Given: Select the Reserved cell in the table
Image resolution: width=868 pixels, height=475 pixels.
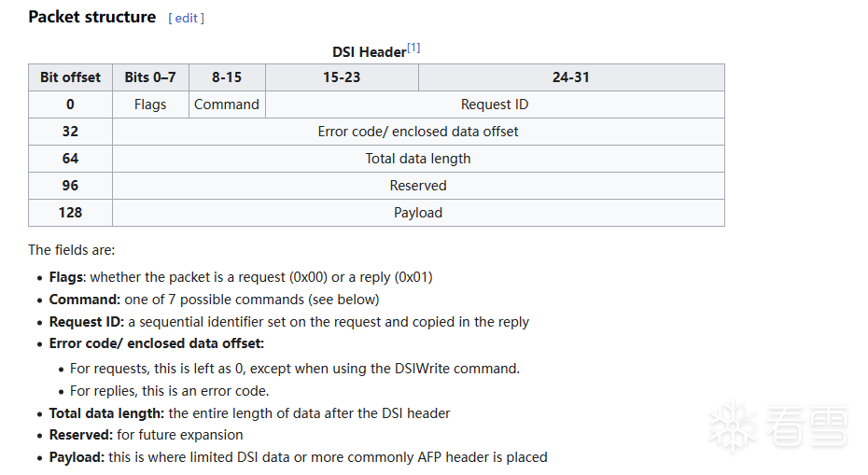Looking at the screenshot, I should coord(418,186).
